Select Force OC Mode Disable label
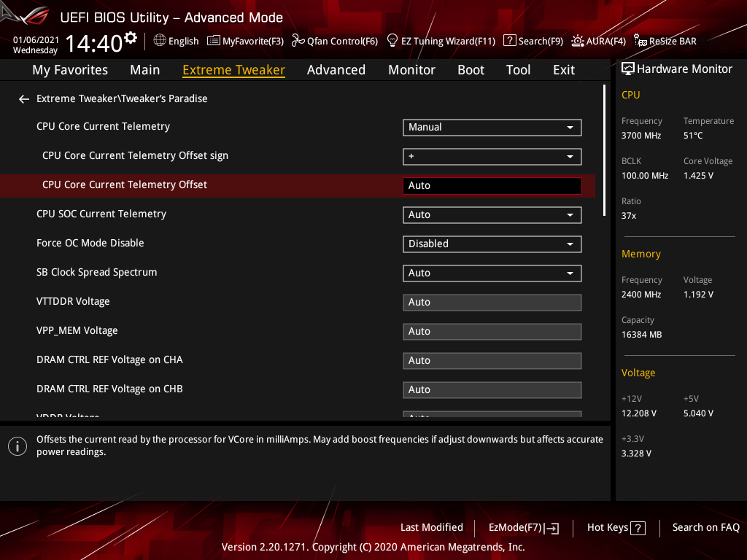This screenshot has height=560, width=747. point(90,244)
